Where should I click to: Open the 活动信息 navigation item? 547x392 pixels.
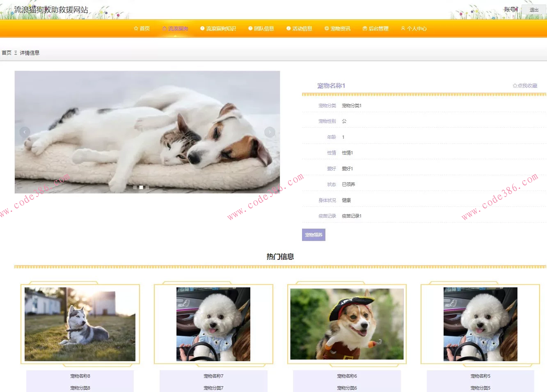[299, 29]
